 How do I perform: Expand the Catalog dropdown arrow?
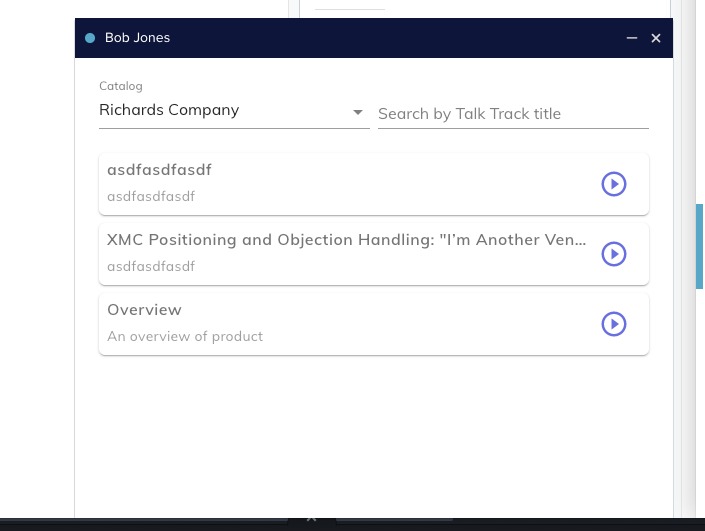click(x=358, y=112)
